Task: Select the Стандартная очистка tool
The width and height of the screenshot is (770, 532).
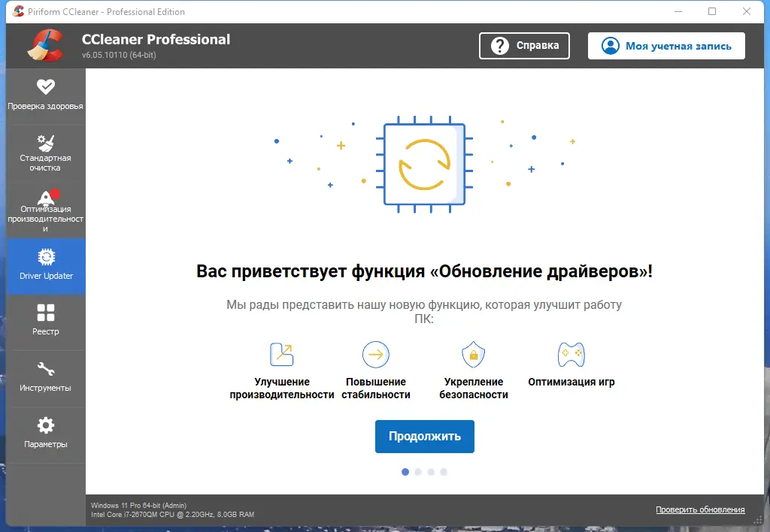Action: (x=45, y=153)
